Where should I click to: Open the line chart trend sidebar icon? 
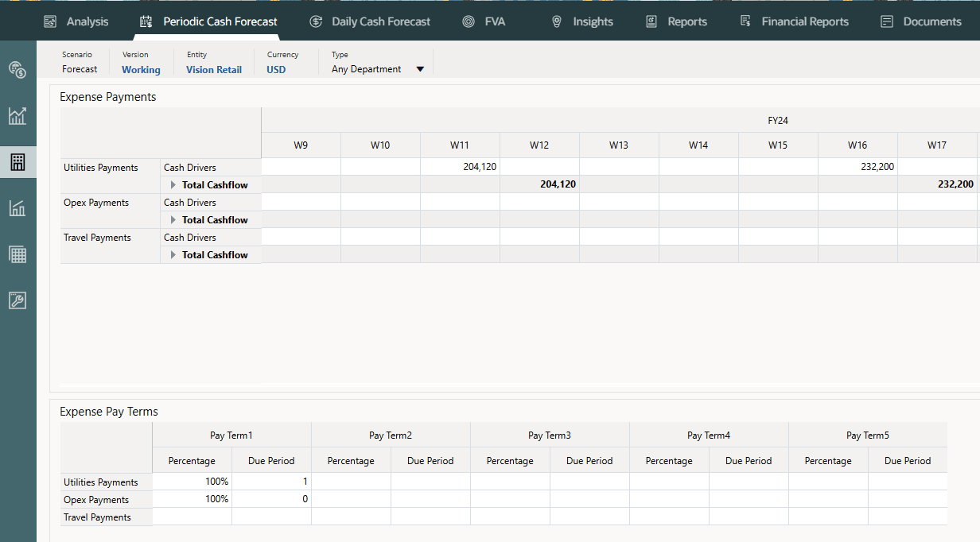tap(17, 116)
